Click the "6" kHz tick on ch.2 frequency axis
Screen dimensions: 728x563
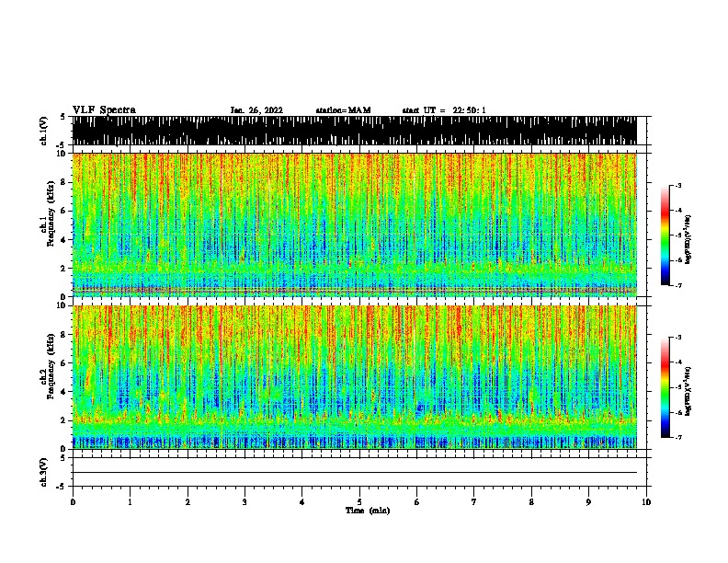point(64,363)
